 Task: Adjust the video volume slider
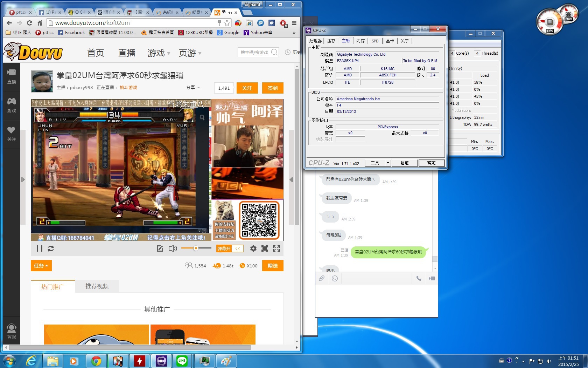[196, 248]
